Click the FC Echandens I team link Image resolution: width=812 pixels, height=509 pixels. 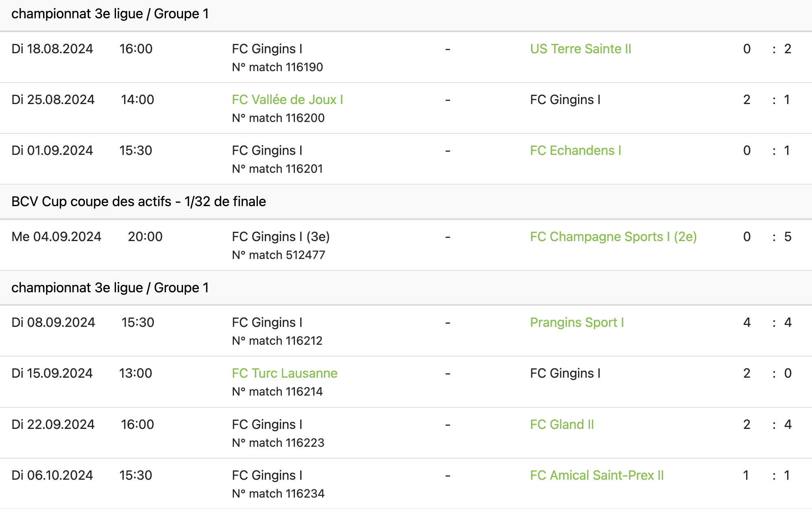pyautogui.click(x=575, y=150)
